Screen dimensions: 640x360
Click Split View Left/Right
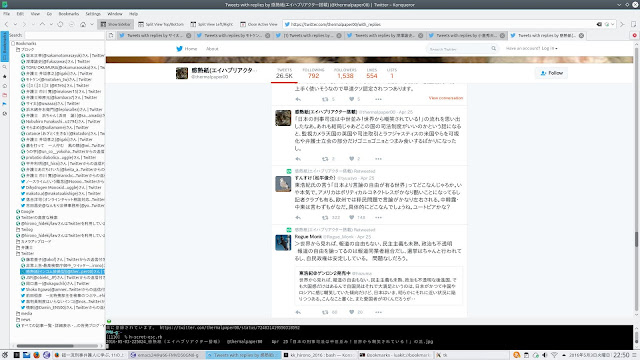tap(212, 24)
